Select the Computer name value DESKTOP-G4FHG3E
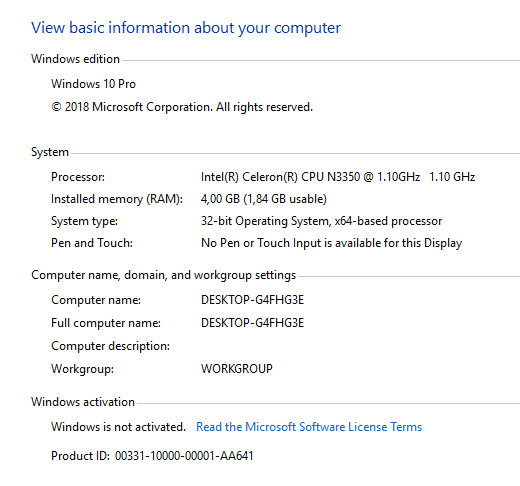The image size is (520, 486). (252, 300)
